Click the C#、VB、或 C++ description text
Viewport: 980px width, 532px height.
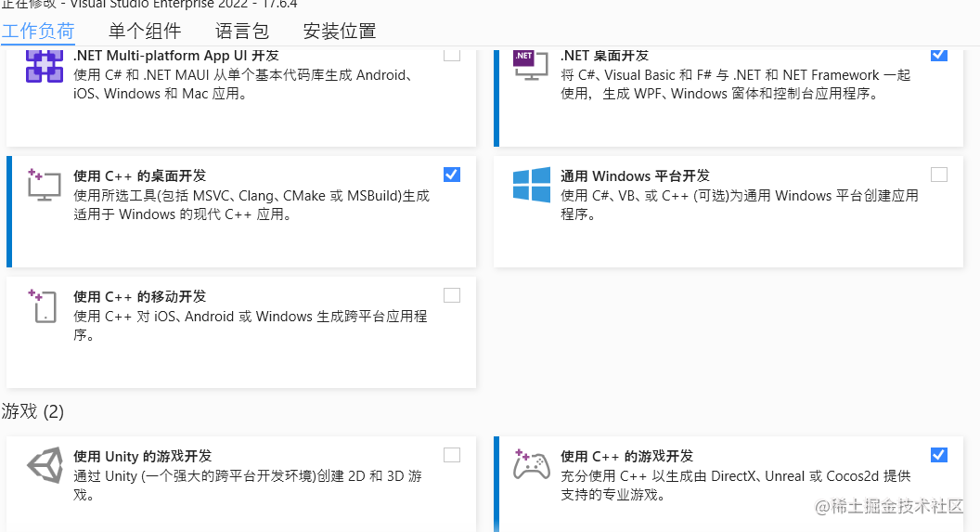pyautogui.click(x=740, y=205)
